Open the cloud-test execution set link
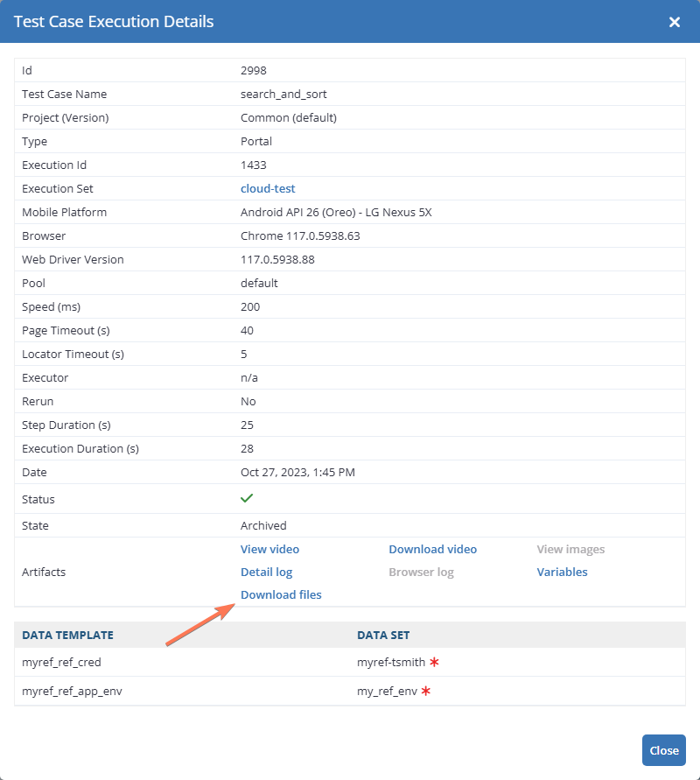The image size is (700, 780). 268,188
